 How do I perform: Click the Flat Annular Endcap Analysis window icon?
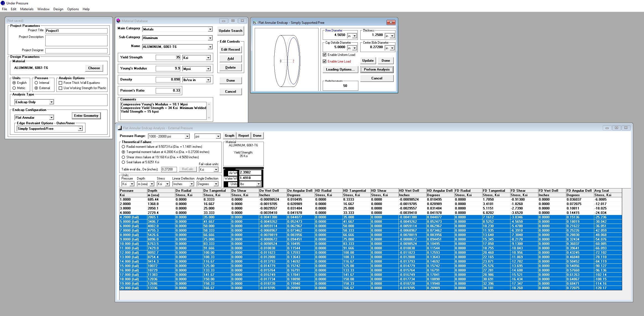tap(119, 128)
